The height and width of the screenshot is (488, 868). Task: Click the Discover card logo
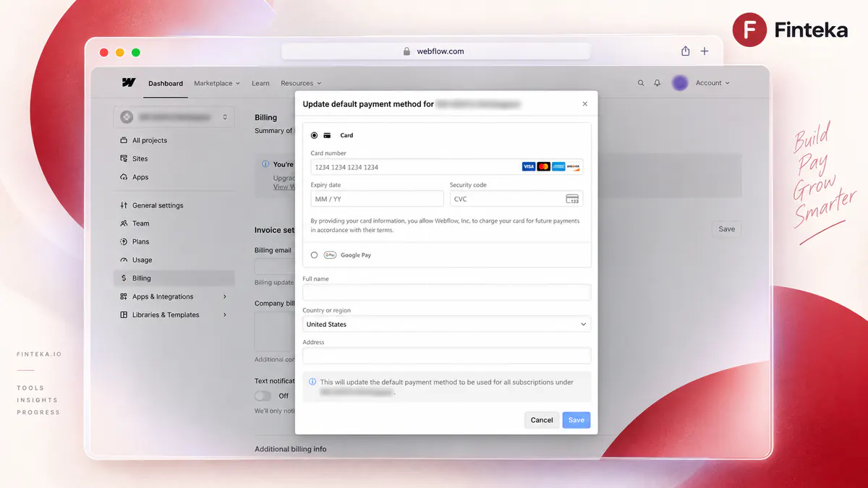574,166
